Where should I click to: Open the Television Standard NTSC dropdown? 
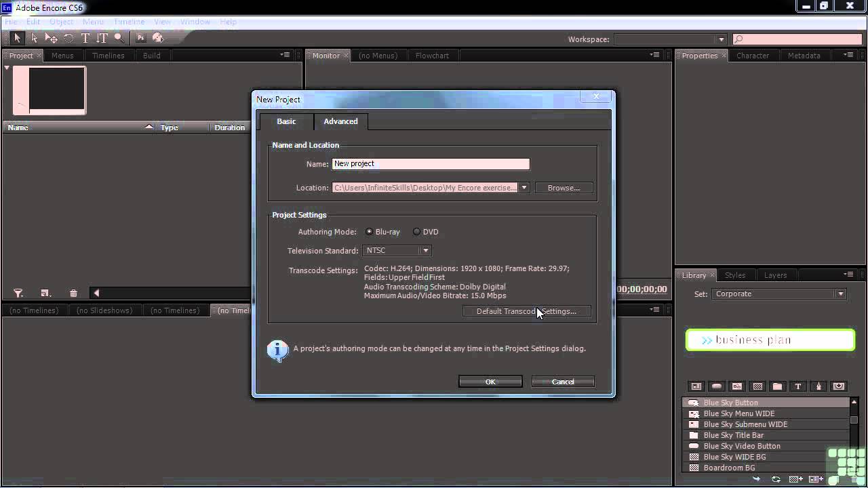click(x=397, y=251)
